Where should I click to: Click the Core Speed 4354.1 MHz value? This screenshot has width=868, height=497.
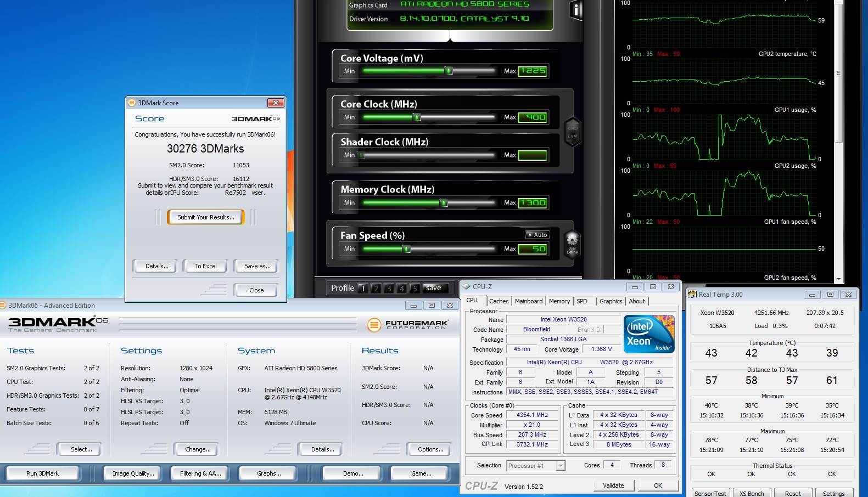point(532,415)
